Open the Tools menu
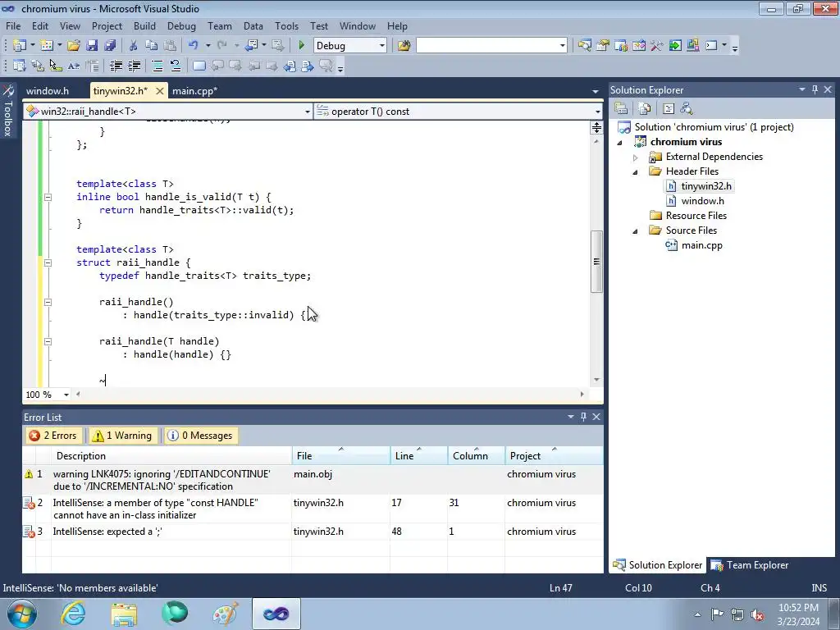 (286, 25)
